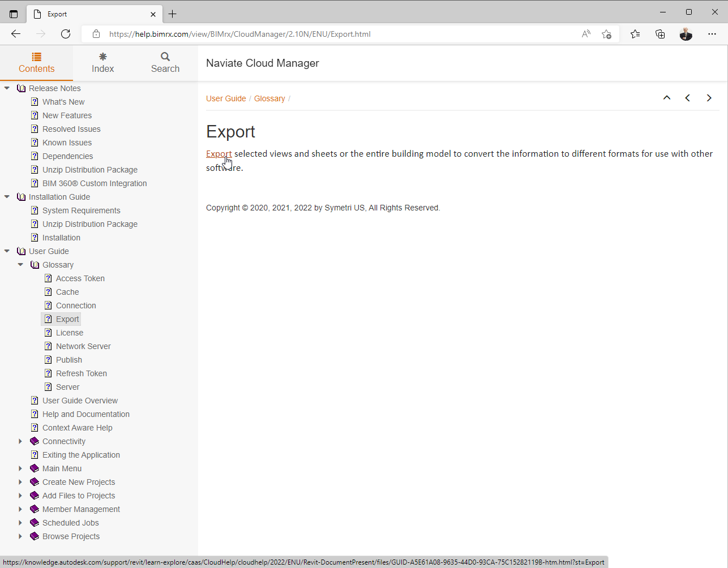Expand the Connectivity section

coord(20,441)
